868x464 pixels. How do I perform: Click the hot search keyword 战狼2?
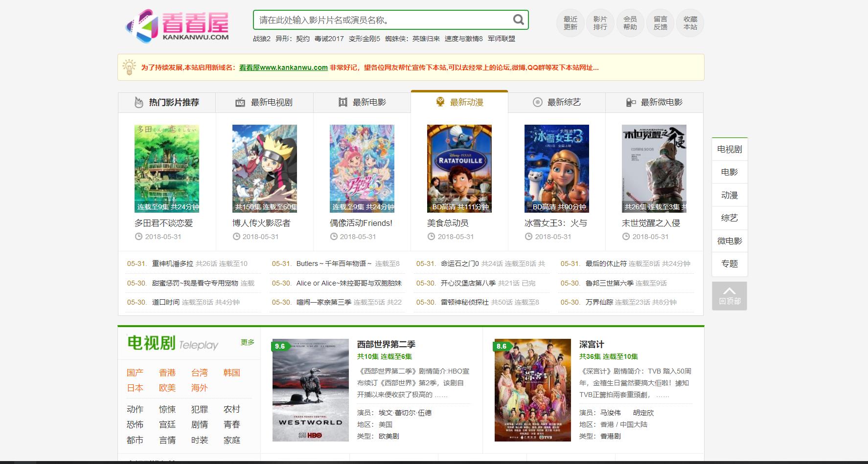point(261,39)
